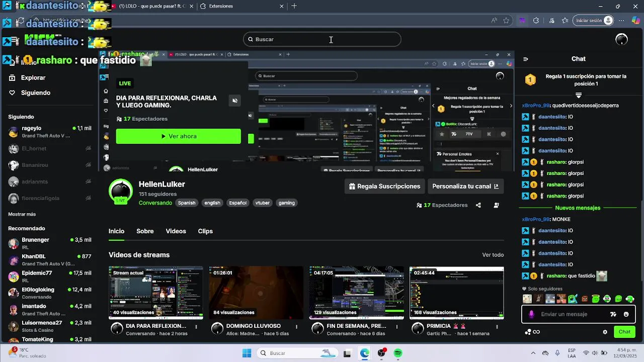Open the Videos tab
644x362 pixels.
pyautogui.click(x=176, y=231)
